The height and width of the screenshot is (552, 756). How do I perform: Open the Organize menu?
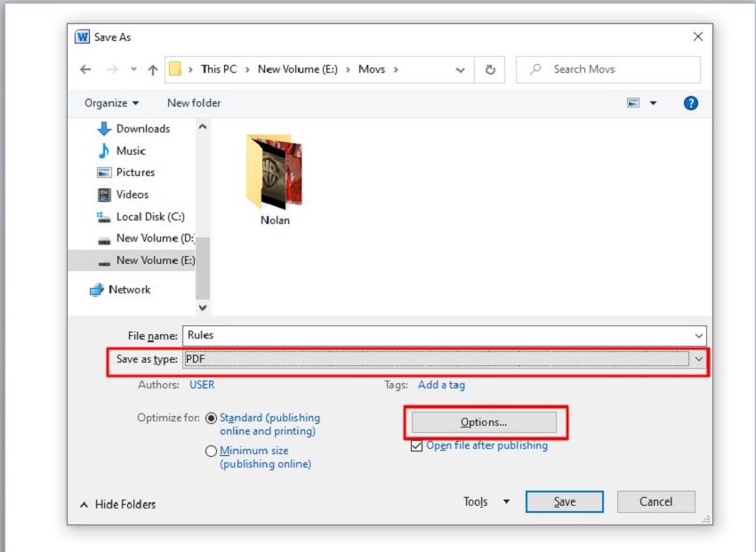click(111, 103)
